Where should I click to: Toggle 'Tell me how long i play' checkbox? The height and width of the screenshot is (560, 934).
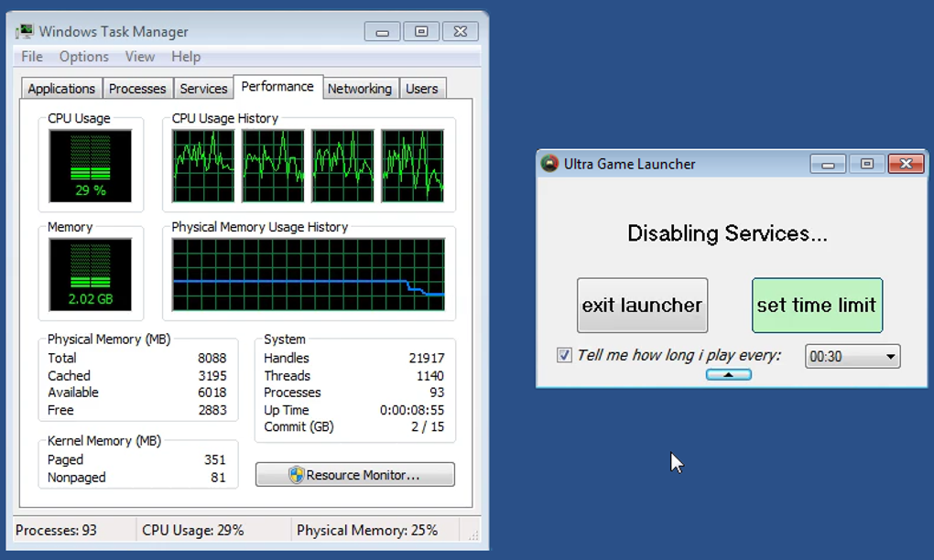[x=563, y=356]
